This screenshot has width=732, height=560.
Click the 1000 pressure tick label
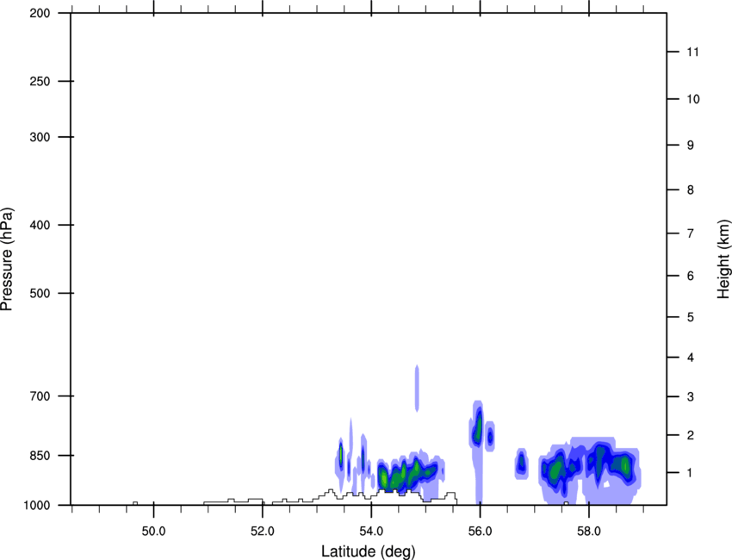point(36,505)
